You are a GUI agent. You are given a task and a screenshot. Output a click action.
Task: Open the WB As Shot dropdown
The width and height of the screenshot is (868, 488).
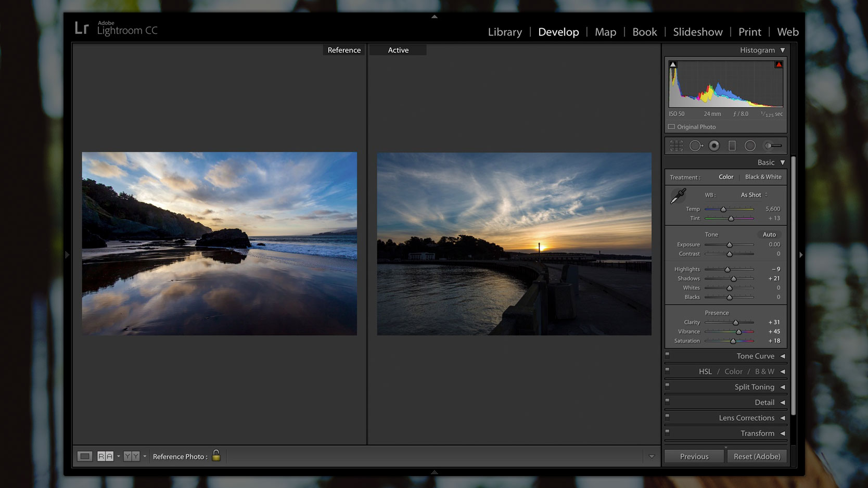point(751,195)
